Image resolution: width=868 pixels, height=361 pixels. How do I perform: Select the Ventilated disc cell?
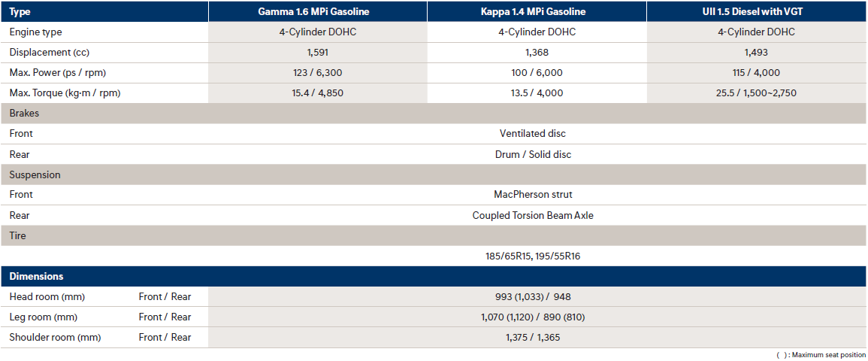click(x=533, y=134)
